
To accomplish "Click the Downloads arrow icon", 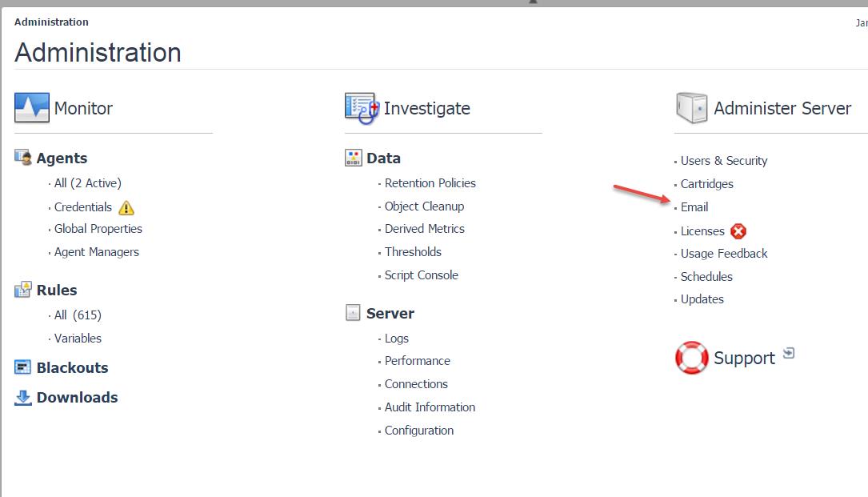I will pos(23,397).
